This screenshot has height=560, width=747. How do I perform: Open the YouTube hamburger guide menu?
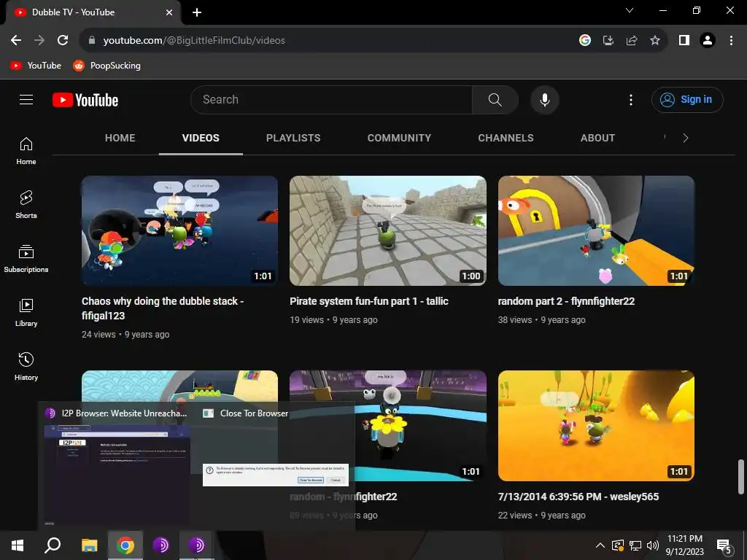coord(26,99)
